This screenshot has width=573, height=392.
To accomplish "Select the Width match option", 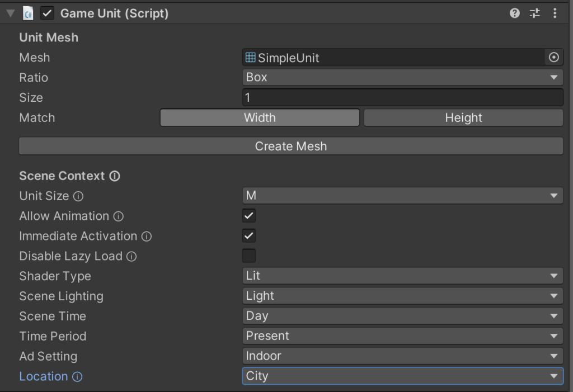I will pyautogui.click(x=260, y=117).
